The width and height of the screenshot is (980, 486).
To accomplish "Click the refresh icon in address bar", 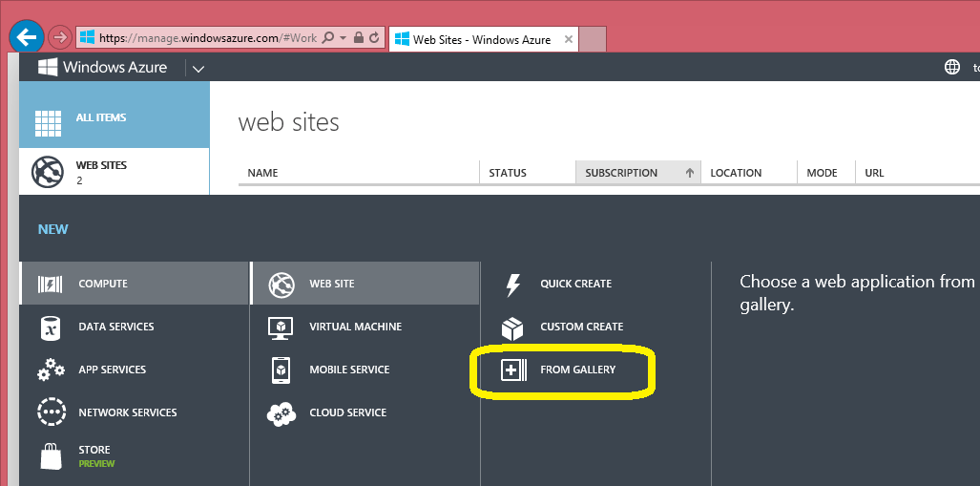I will pos(374,37).
